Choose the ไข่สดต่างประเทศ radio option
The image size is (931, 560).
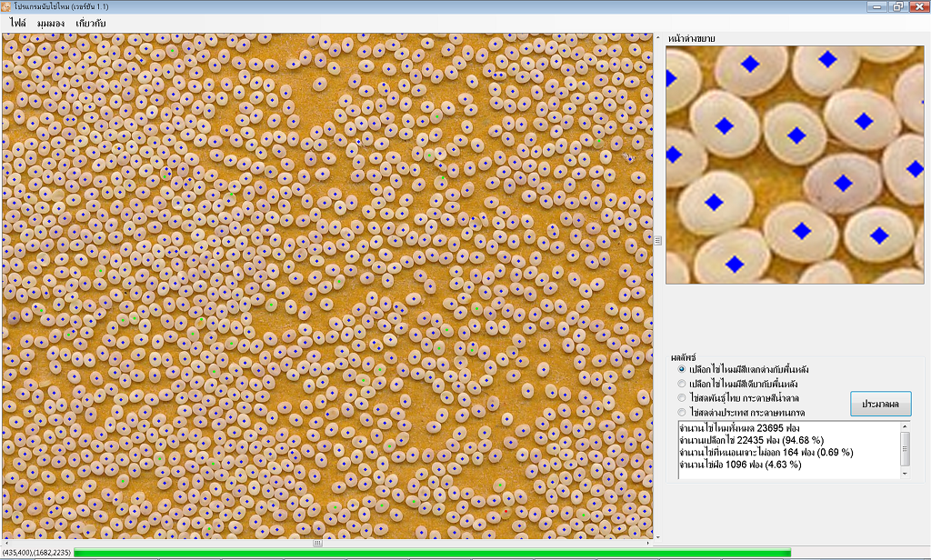click(682, 412)
